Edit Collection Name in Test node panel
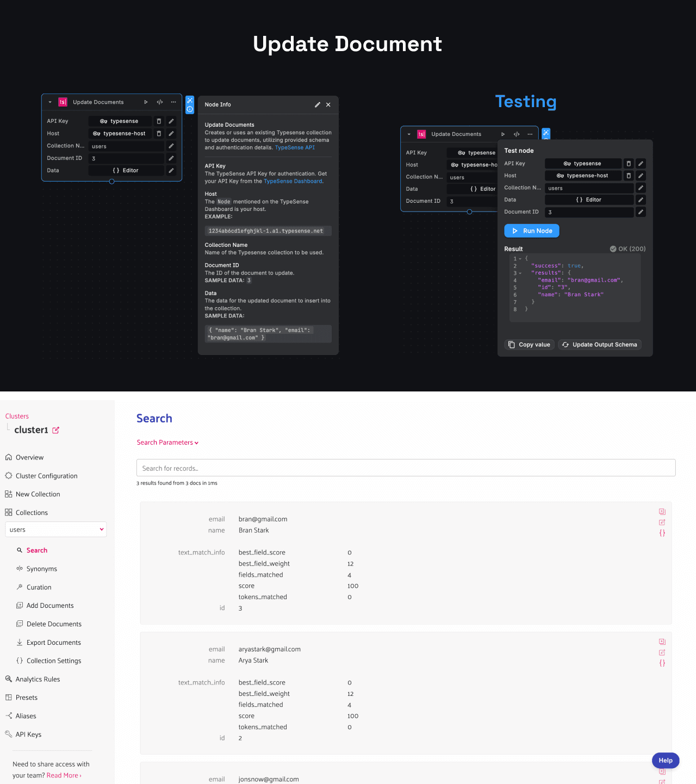 (641, 188)
